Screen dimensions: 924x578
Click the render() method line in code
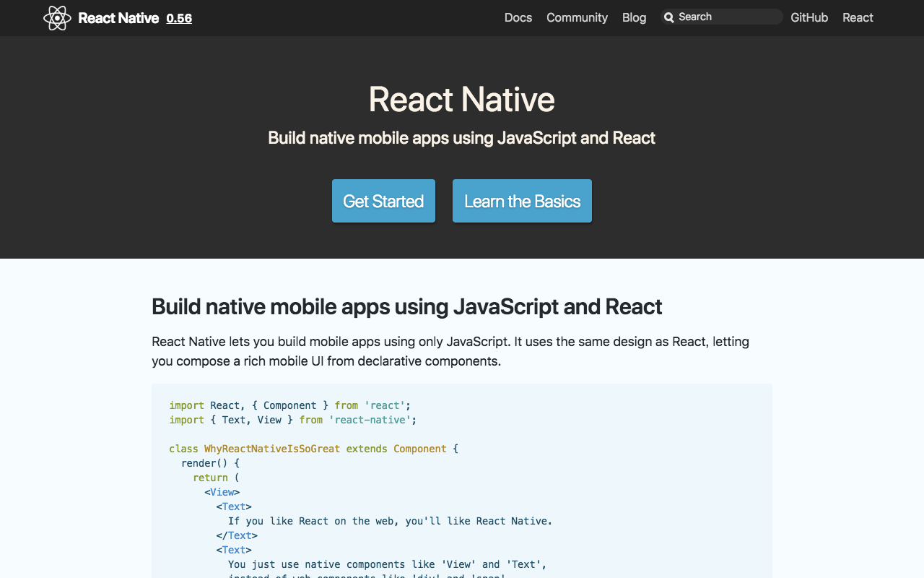point(210,463)
